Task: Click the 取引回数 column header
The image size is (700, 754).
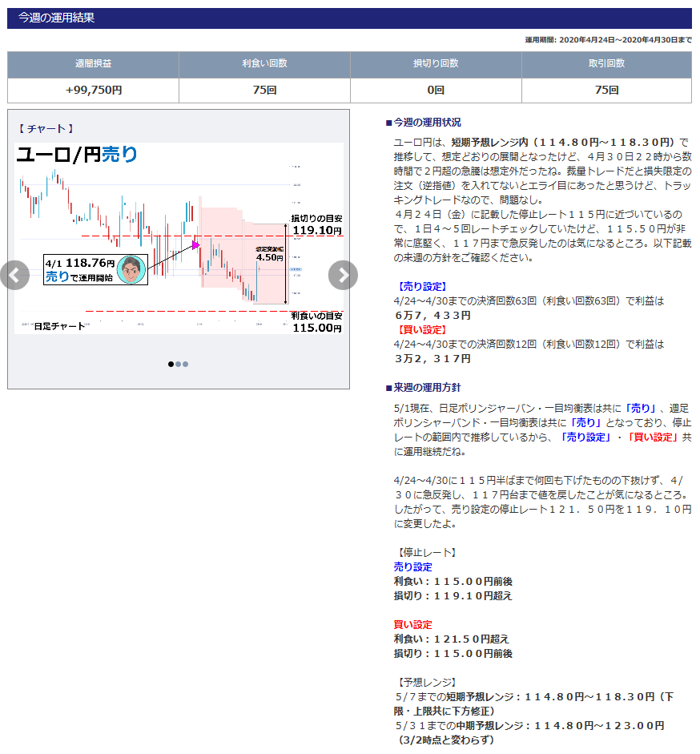Action: point(607,64)
